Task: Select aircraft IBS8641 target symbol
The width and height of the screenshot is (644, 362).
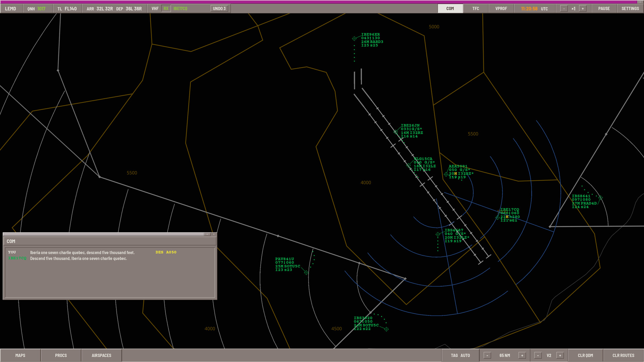Action: tap(600, 198)
